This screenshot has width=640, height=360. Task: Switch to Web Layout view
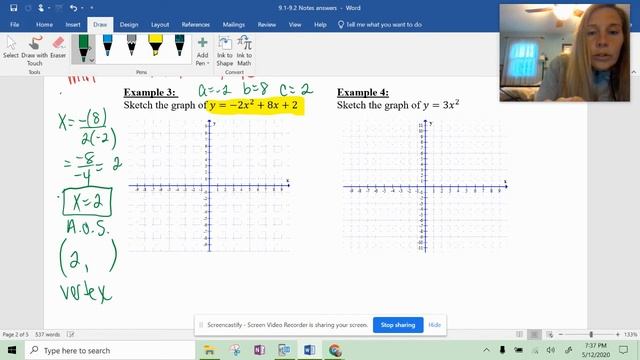[x=549, y=335]
